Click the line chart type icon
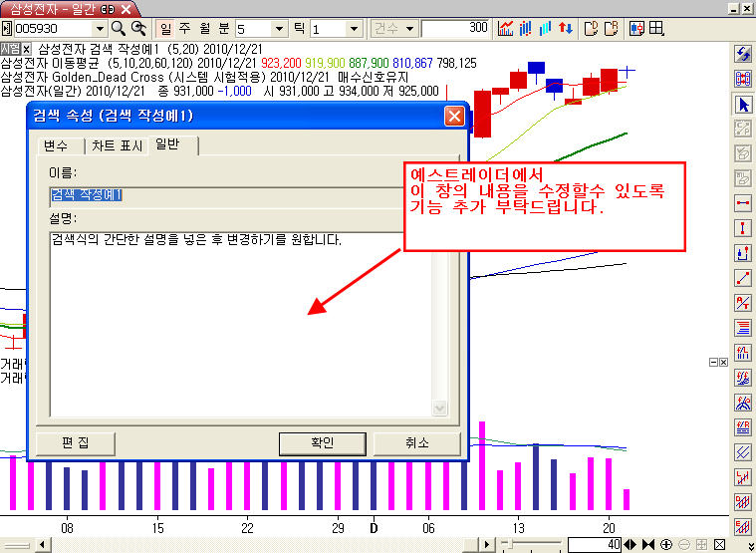The height and width of the screenshot is (553, 756). (x=506, y=28)
